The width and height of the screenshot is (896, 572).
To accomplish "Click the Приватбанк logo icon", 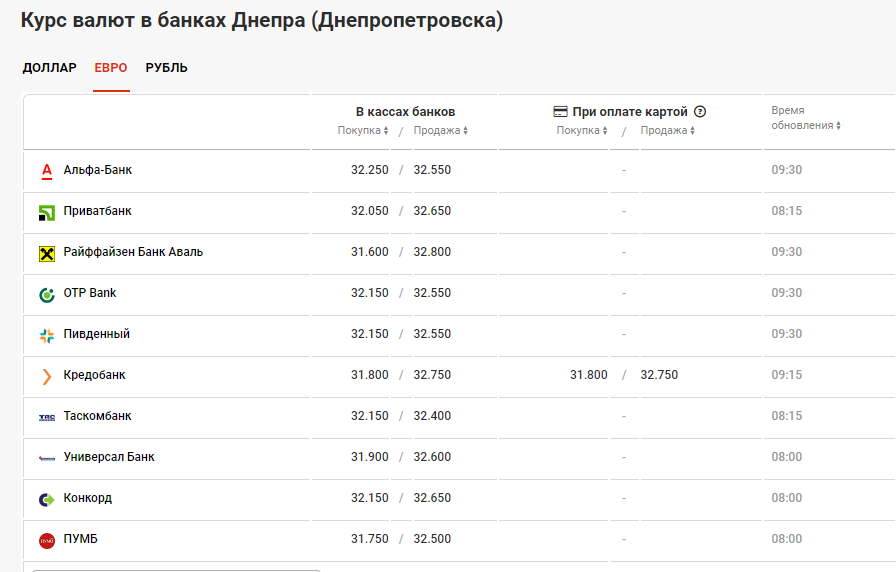I will click(x=47, y=213).
